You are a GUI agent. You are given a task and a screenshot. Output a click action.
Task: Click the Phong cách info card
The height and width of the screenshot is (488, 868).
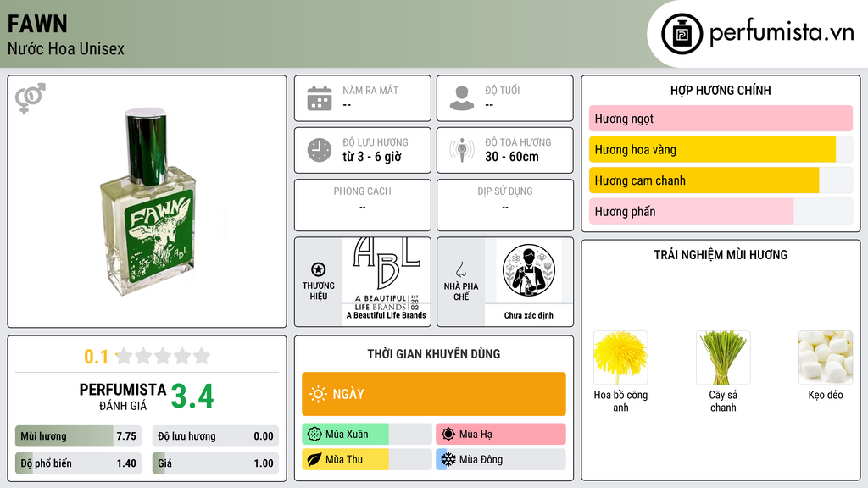363,205
